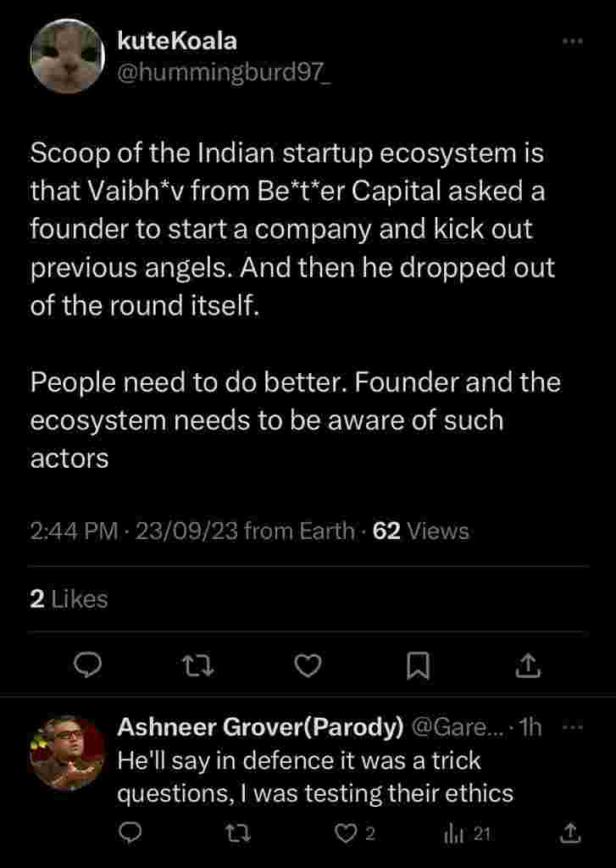Open Ashneer Grover(Parody) display name
The image size is (616, 868).
pyautogui.click(x=259, y=727)
